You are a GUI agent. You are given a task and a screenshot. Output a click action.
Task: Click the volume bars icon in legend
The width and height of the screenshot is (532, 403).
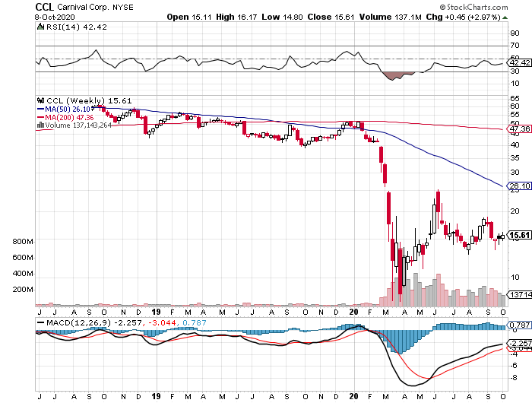(x=40, y=125)
